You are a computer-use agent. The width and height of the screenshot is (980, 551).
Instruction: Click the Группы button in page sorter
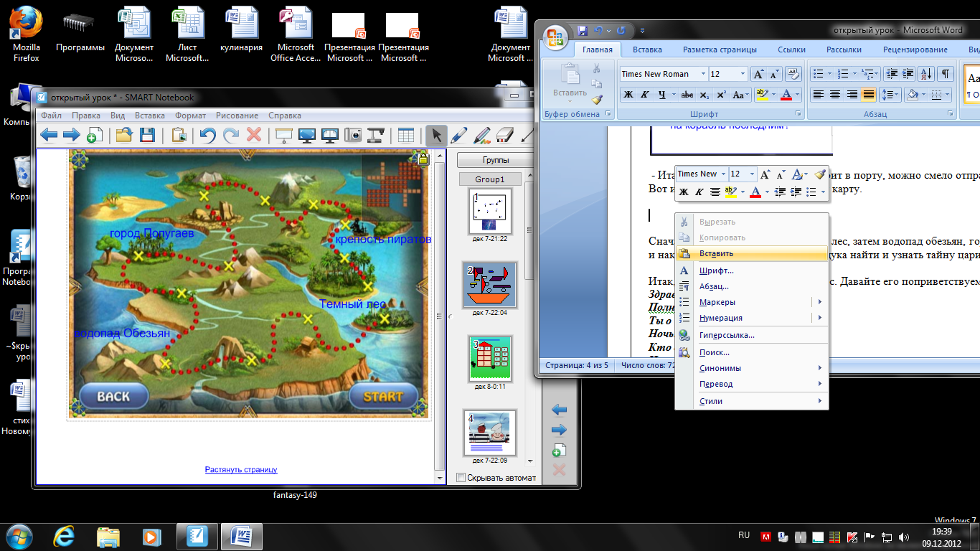(496, 160)
